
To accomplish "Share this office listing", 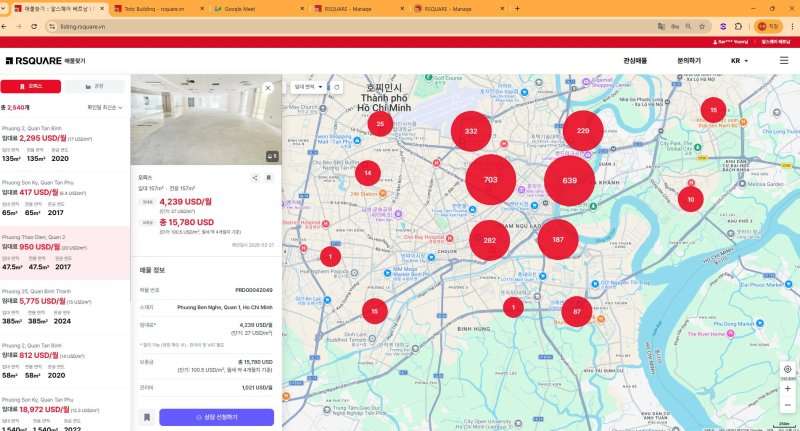I will point(255,177).
